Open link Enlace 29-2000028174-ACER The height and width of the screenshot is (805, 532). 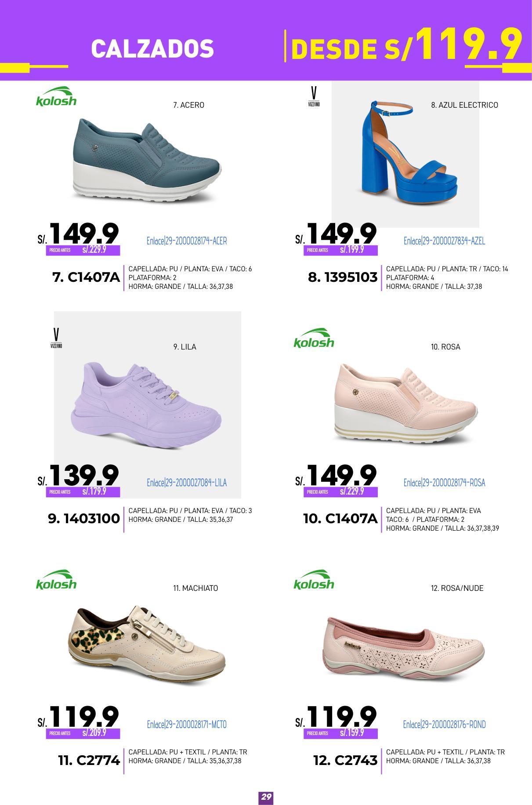point(187,241)
